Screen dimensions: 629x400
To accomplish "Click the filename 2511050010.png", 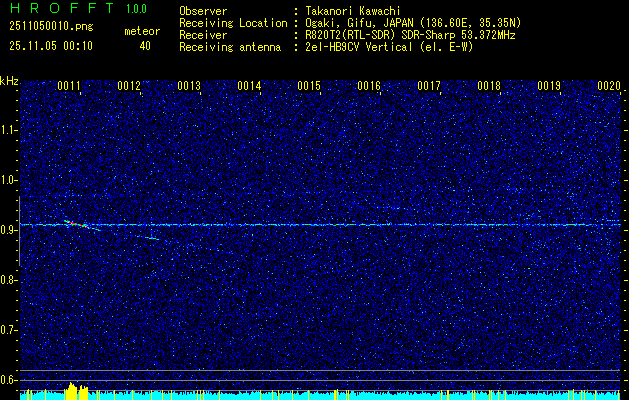I will coord(51,27).
